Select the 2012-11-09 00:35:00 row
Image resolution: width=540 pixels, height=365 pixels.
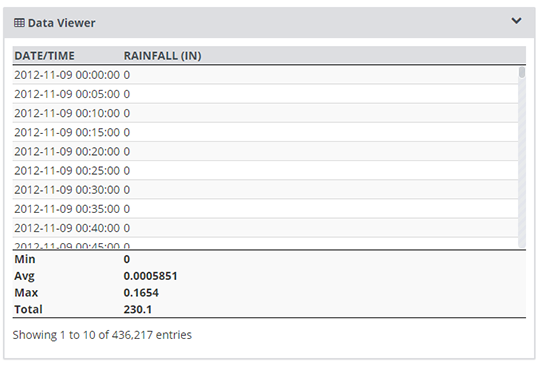pyautogui.click(x=266, y=209)
